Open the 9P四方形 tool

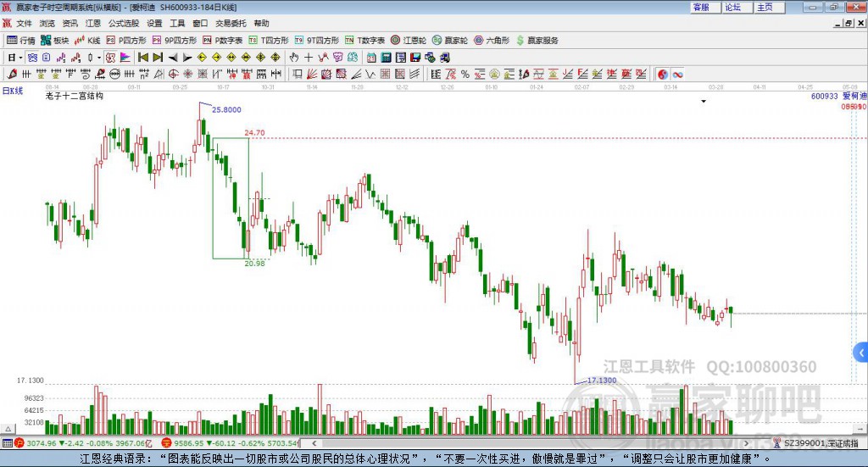(175, 41)
